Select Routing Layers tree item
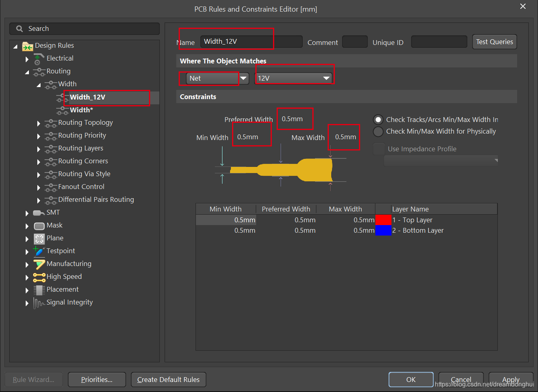This screenshot has width=538, height=392. (x=81, y=148)
